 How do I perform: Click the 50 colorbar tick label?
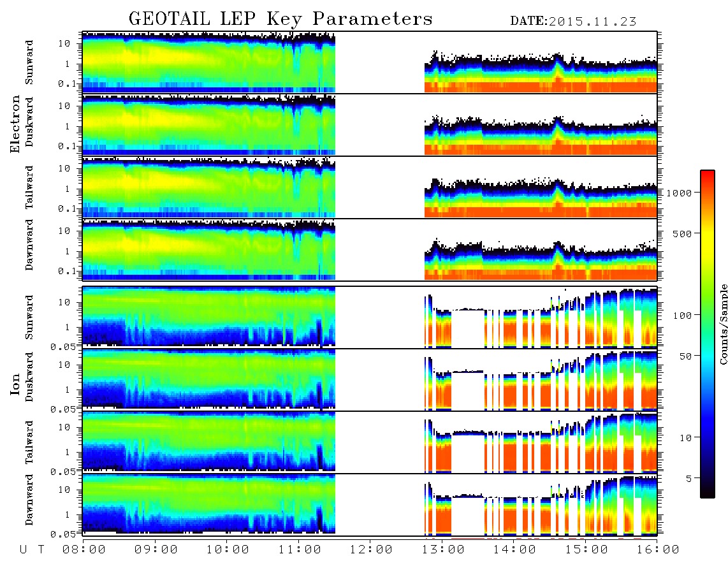(x=685, y=356)
